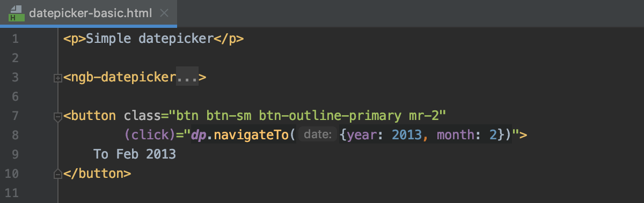Click line number 8 in the gutter
Image resolution: width=644 pixels, height=203 pixels.
coord(14,135)
